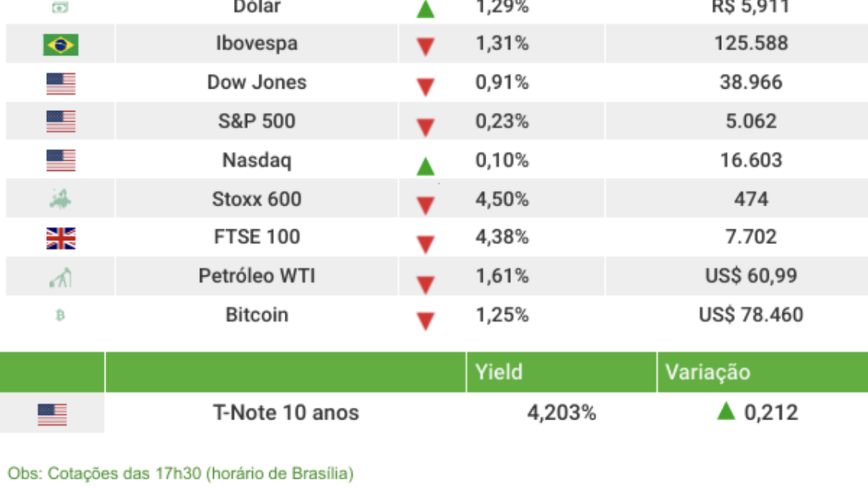Click the Bitcoin price US$ 78.460
Screen dimensions: 868x488
tap(751, 315)
